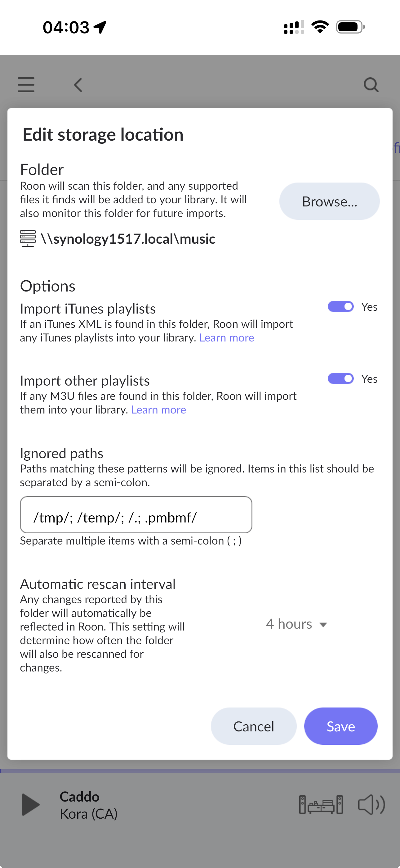Click Browse to choose a folder
The width and height of the screenshot is (400, 868).
(329, 201)
